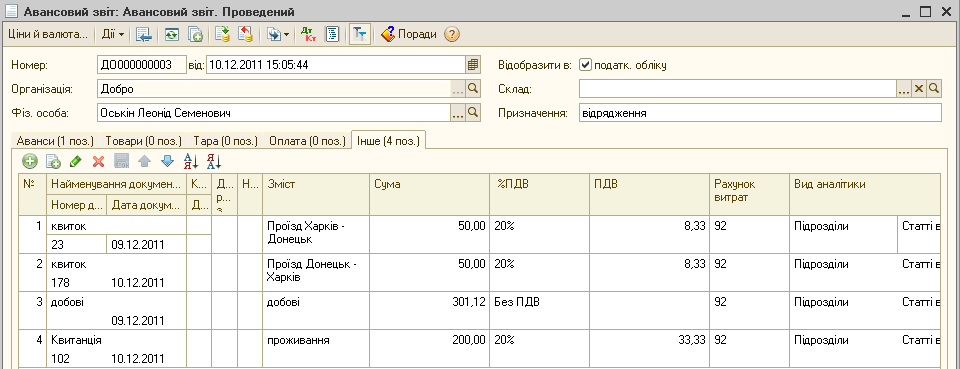Image resolution: width=960 pixels, height=369 pixels.
Task: Open the Склад selection ellipsis button
Action: pos(904,89)
